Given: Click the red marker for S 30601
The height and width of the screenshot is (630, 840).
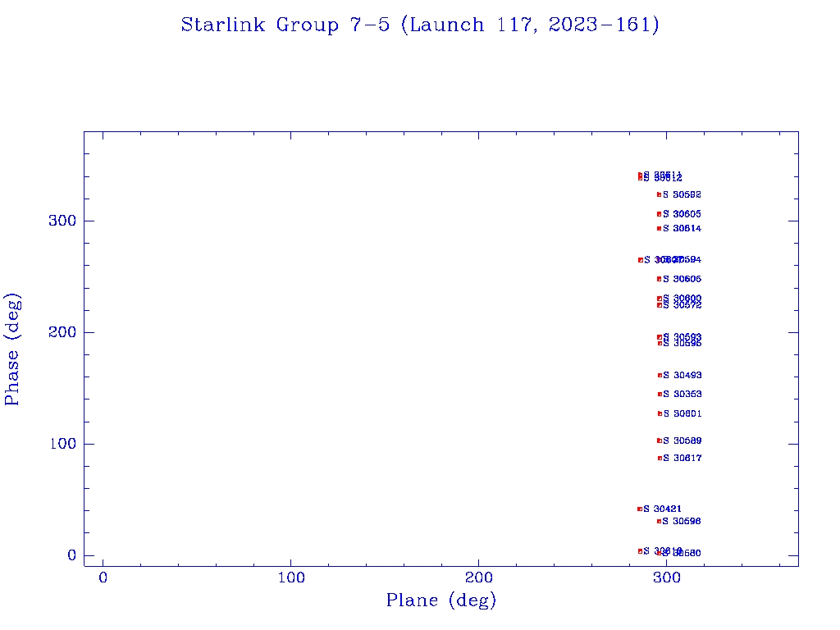Looking at the screenshot, I should 660,413.
